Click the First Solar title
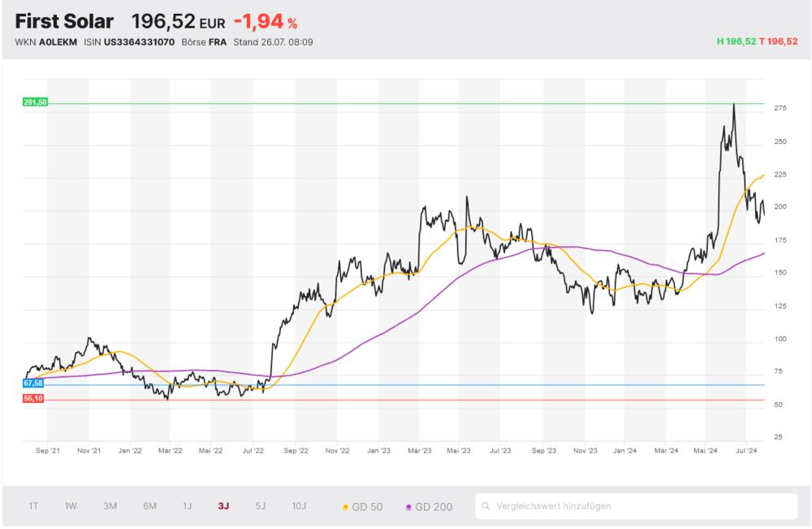 point(64,21)
